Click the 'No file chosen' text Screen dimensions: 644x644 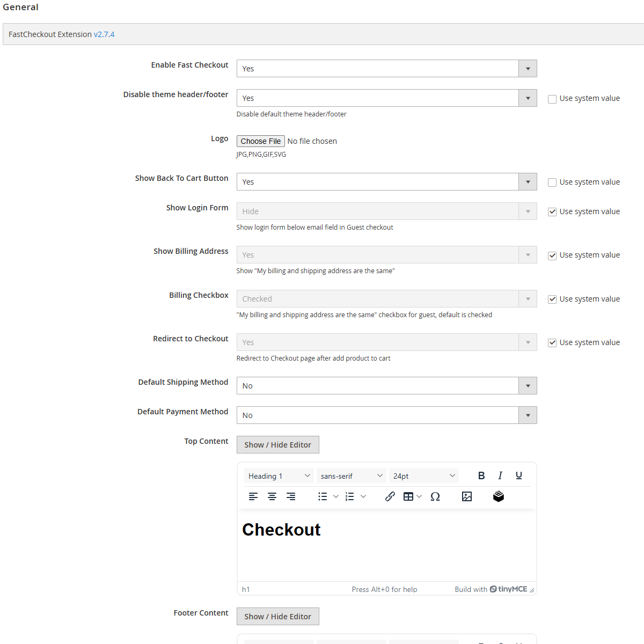[x=312, y=141]
